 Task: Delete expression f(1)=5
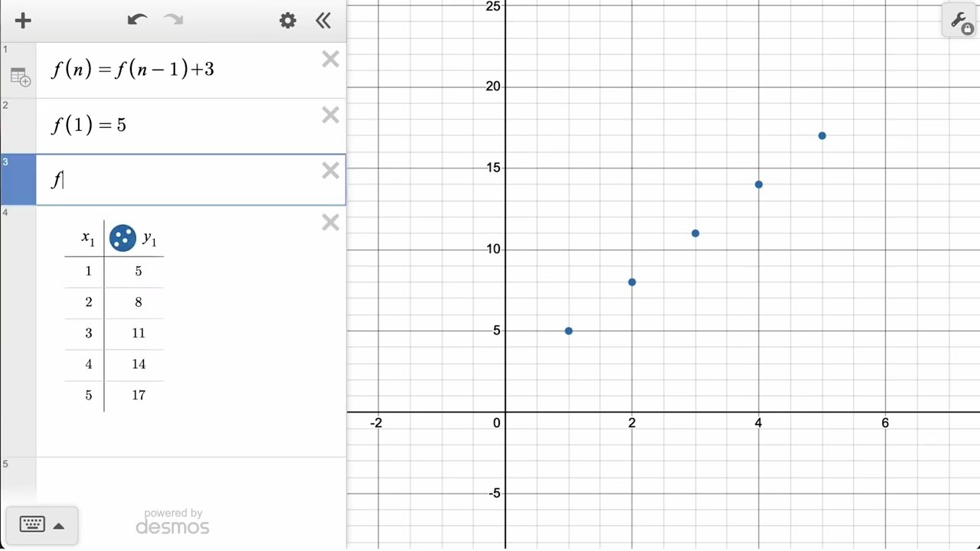point(330,115)
